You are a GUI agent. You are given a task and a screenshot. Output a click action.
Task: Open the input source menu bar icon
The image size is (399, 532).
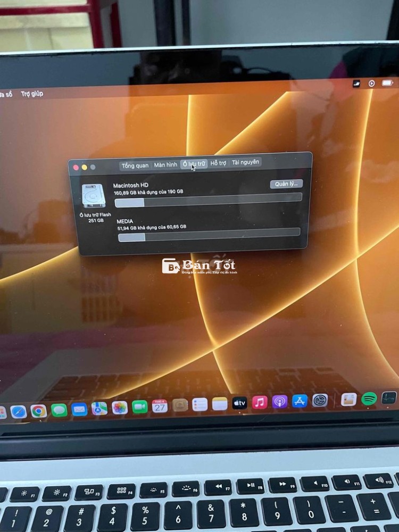[356, 84]
